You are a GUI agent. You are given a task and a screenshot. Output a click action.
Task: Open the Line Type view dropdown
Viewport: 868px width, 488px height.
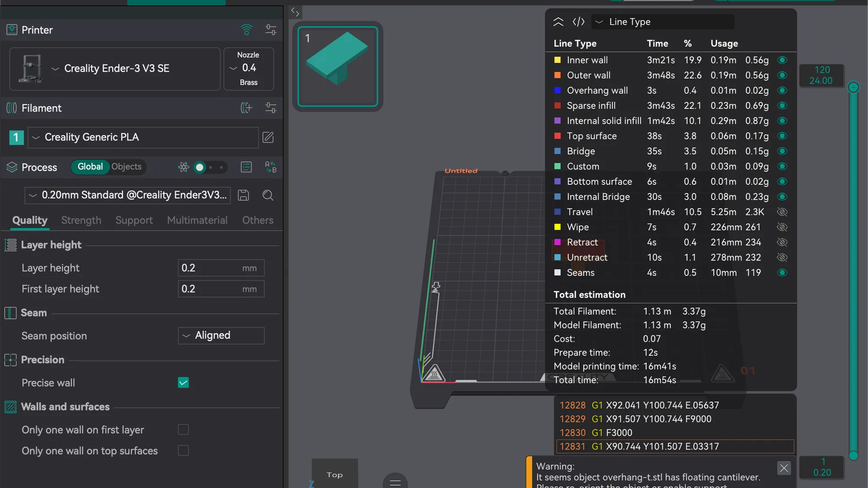tap(663, 22)
